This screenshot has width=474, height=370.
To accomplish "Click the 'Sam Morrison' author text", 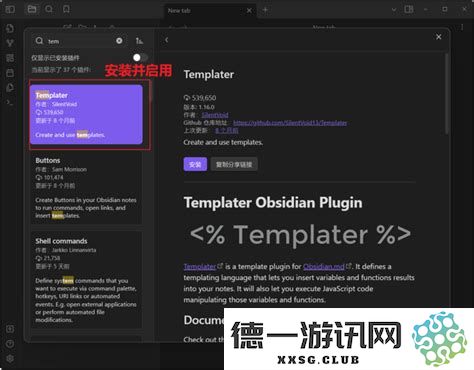I will click(69, 169).
